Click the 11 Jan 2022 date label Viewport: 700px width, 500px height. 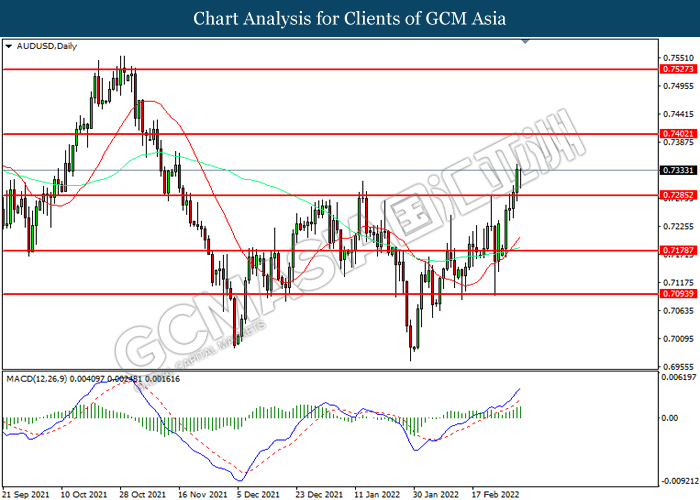(x=377, y=494)
